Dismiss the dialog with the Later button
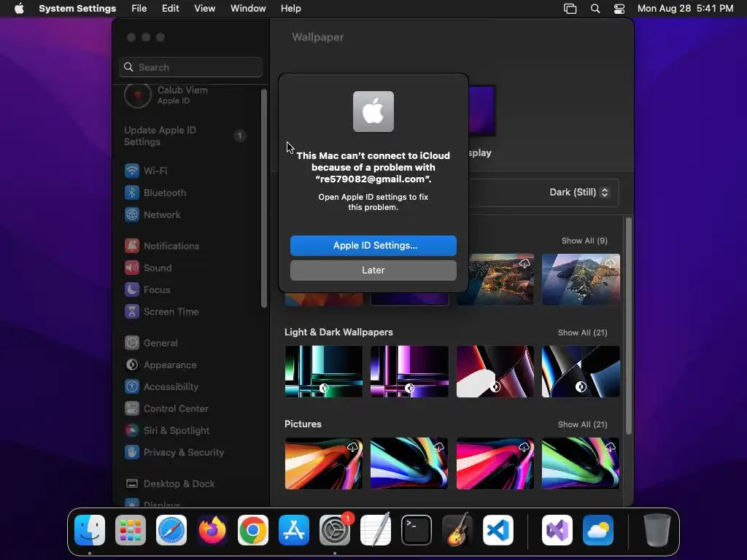 coord(373,270)
